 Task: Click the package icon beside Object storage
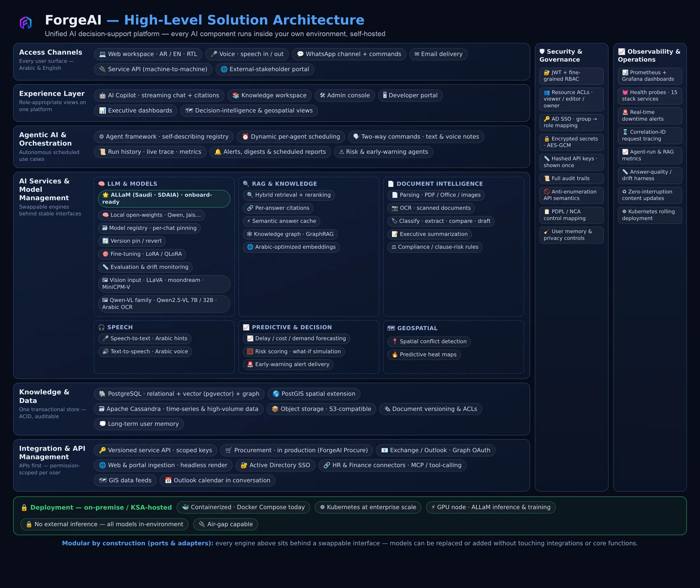point(275,409)
